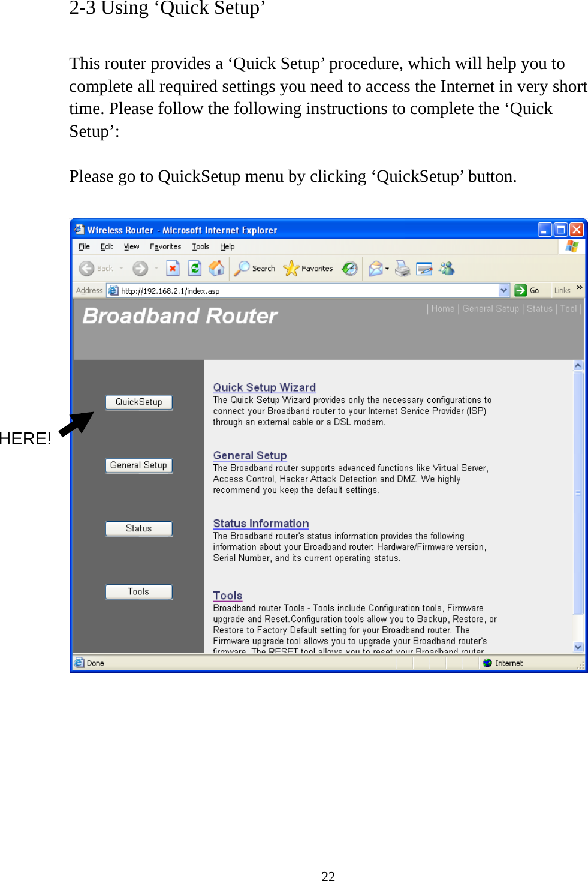The image size is (588, 881).
Task: Click the Windows flag logo
Action: coord(572,246)
